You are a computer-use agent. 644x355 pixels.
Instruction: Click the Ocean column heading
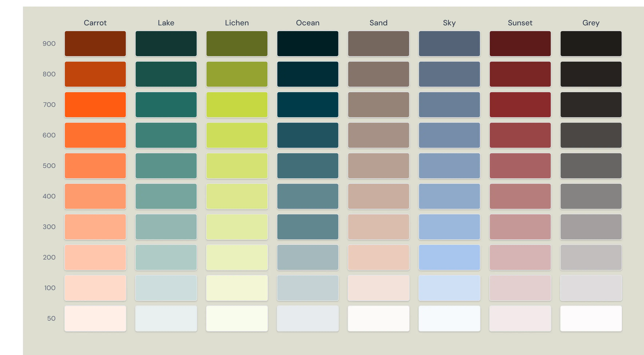[307, 23]
